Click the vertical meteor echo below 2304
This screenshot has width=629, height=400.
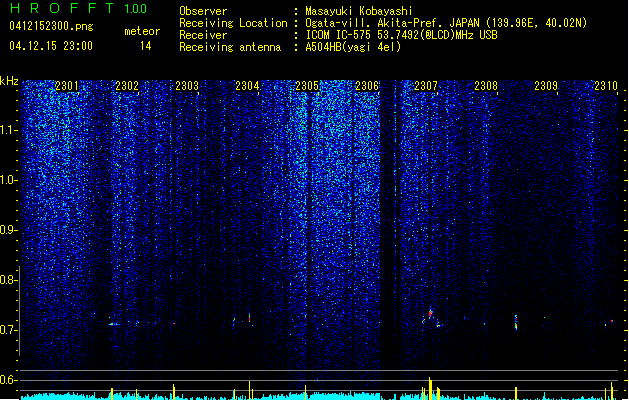(250, 318)
